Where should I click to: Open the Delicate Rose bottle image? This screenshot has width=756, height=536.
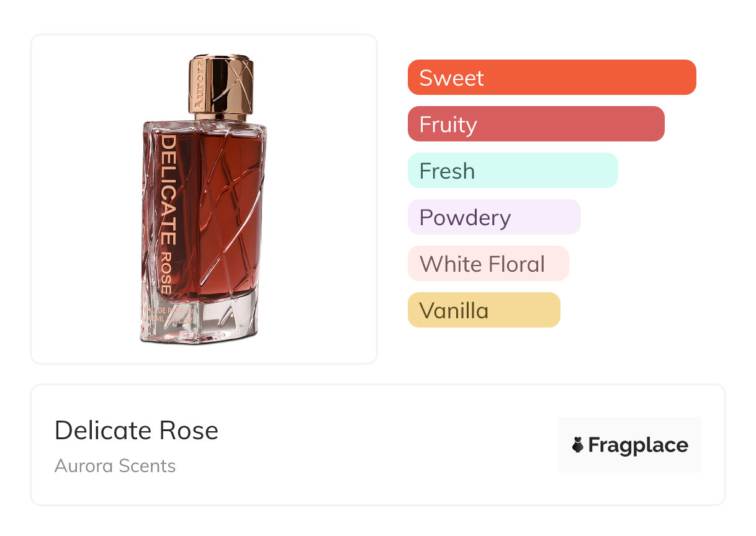pos(204,199)
